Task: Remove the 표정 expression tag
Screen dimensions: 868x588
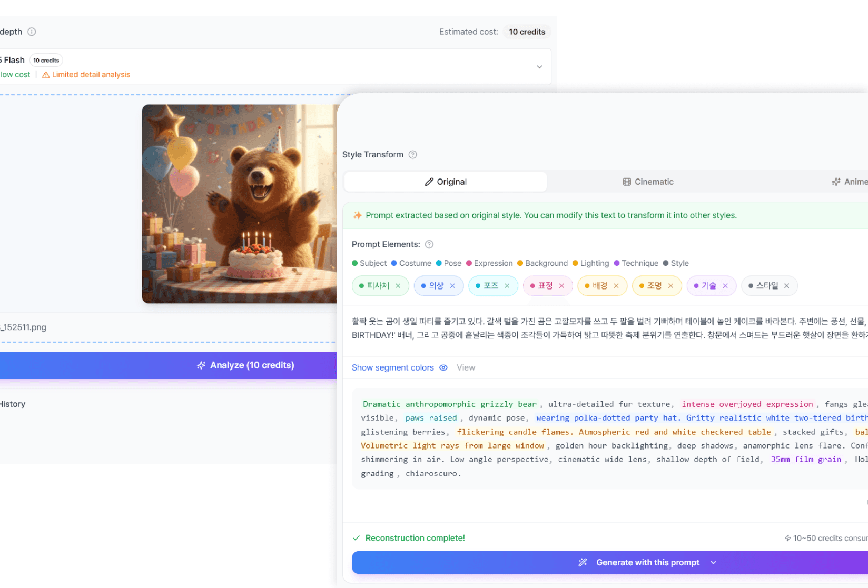Action: 561,286
